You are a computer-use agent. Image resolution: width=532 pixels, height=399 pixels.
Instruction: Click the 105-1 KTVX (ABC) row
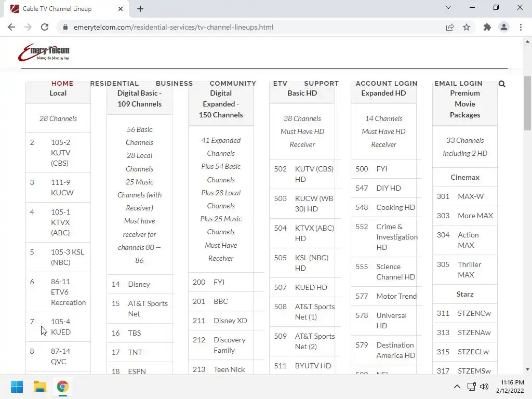(x=58, y=222)
